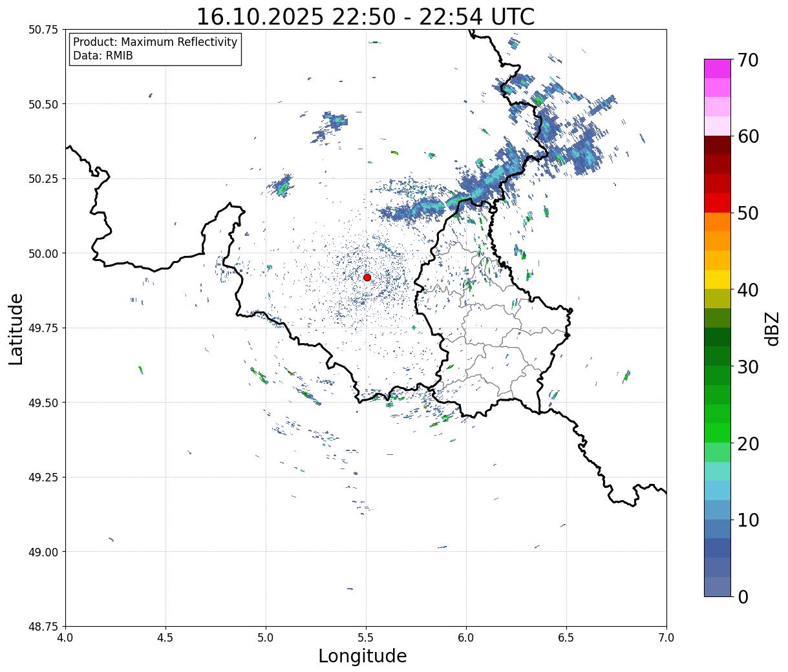Click the latitude tick label 49.50

tap(43, 403)
